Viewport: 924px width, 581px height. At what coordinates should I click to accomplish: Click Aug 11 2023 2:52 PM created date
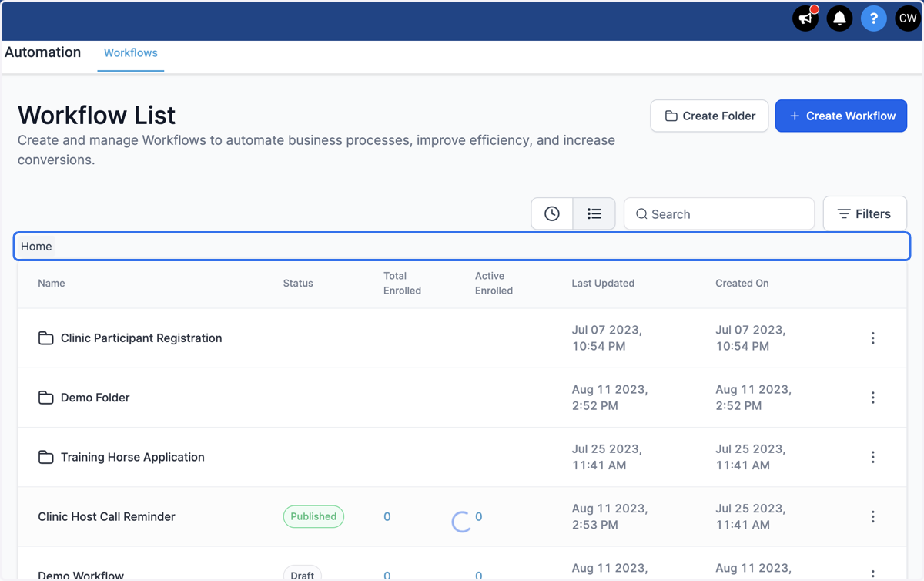(754, 398)
